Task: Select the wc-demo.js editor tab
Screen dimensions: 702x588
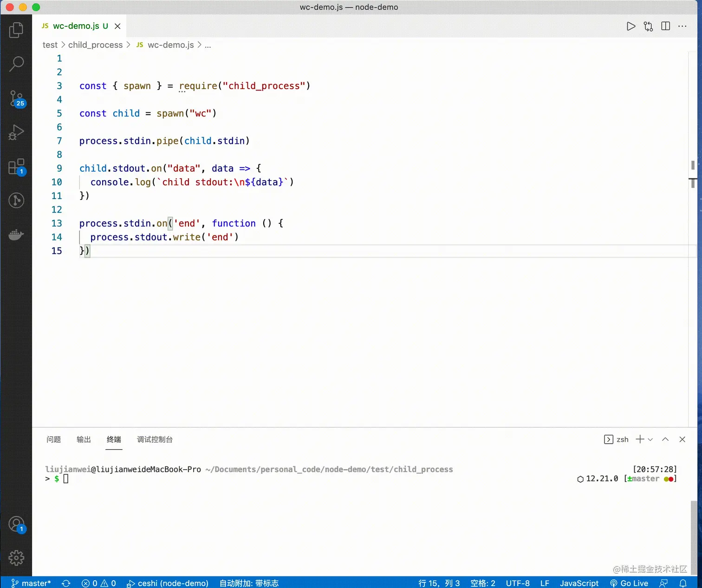Action: coord(79,26)
